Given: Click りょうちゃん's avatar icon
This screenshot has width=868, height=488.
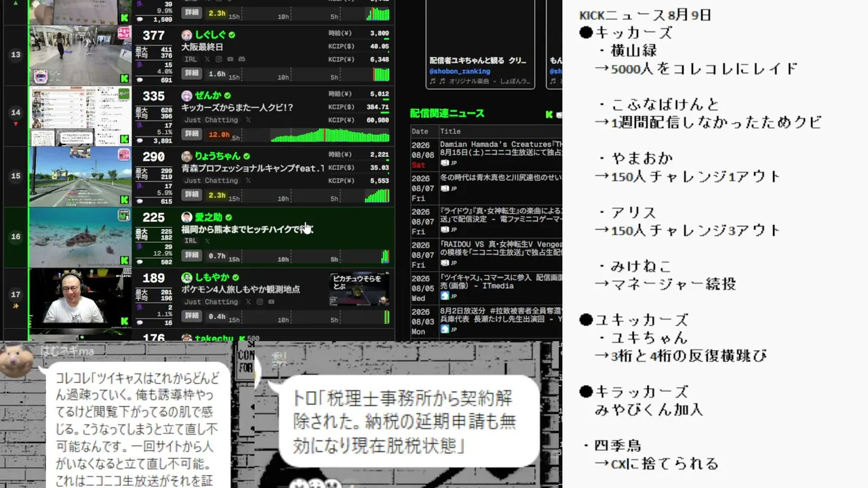Looking at the screenshot, I should 186,157.
